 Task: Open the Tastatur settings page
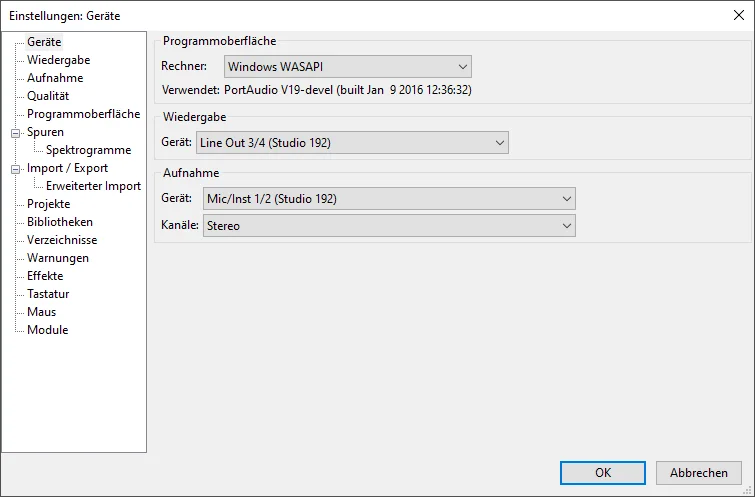[x=48, y=294]
